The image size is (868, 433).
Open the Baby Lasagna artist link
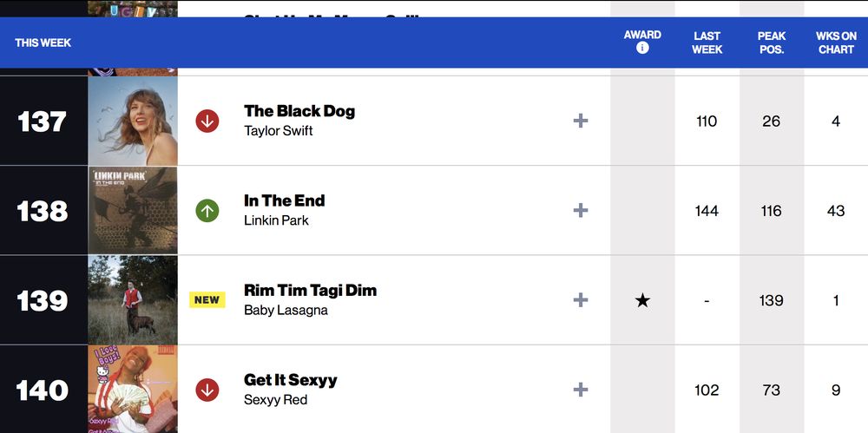coord(286,310)
